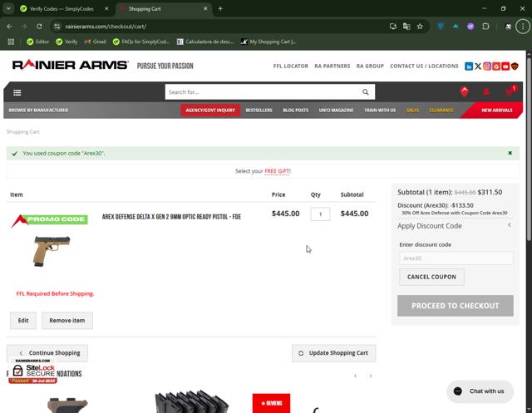Bookmark this page with the star icon
Image resolution: width=532 pixels, height=413 pixels.
pyautogui.click(x=420, y=27)
